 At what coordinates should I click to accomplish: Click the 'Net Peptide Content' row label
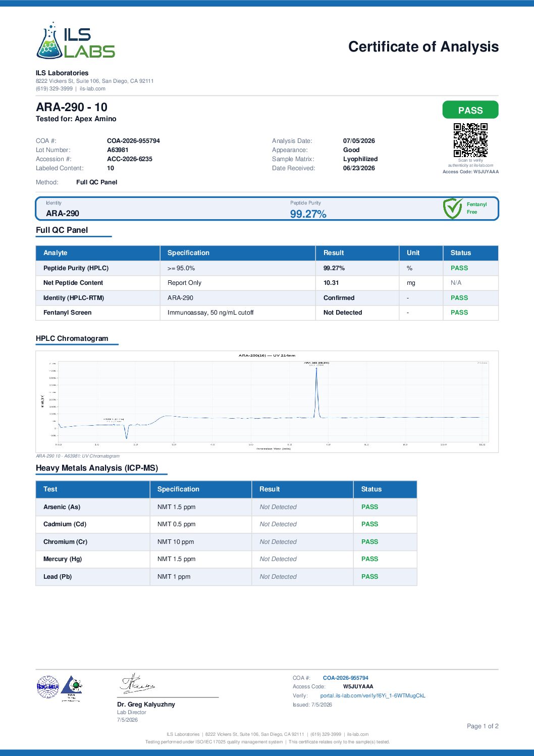(x=73, y=283)
